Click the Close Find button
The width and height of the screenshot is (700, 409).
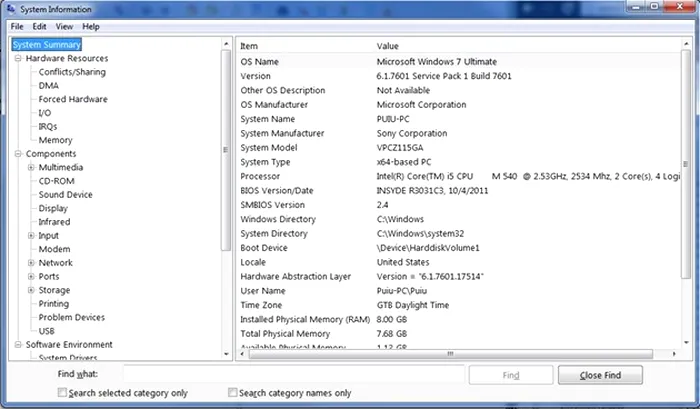600,375
